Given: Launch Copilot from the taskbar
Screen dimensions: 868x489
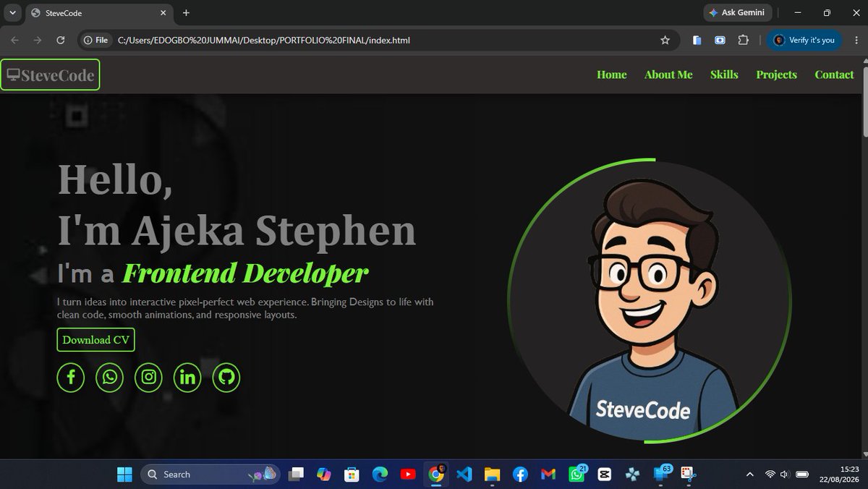Looking at the screenshot, I should 323,475.
